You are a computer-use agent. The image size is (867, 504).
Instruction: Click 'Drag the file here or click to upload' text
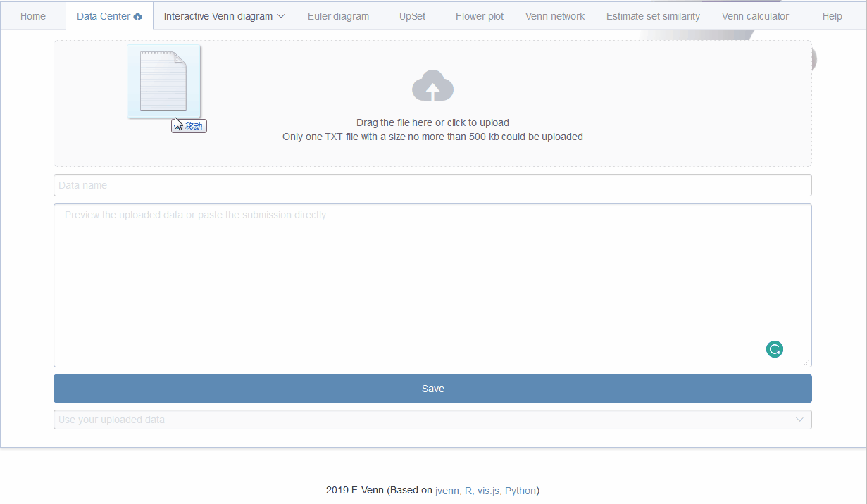[432, 122]
